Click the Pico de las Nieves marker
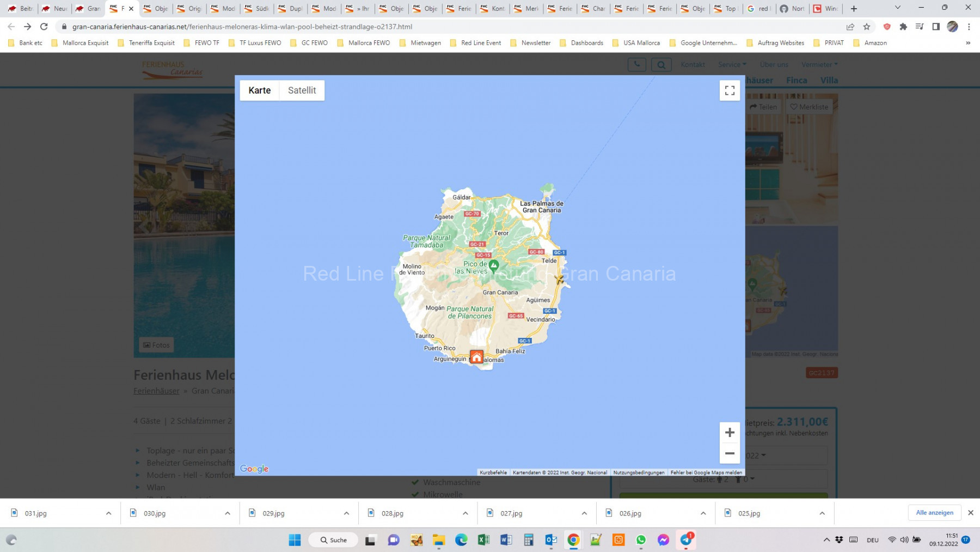The height and width of the screenshot is (552, 980). [494, 266]
